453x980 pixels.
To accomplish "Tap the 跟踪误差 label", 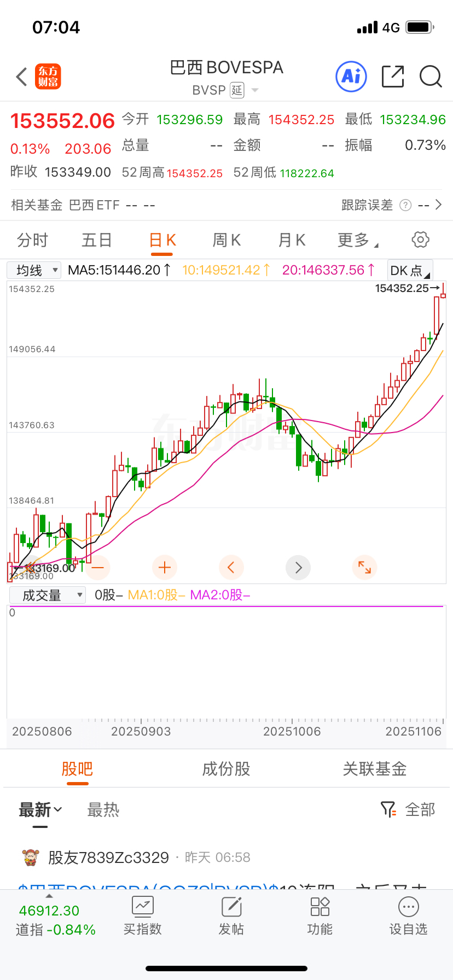I will click(x=367, y=205).
